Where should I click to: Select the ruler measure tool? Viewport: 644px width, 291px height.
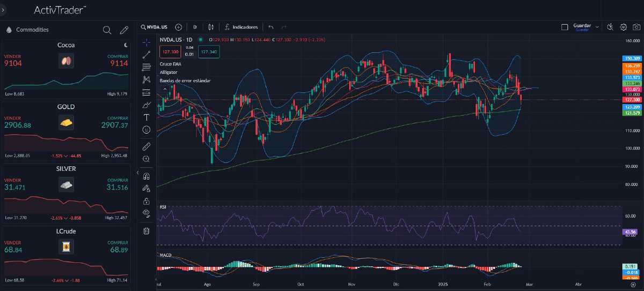coord(146,146)
